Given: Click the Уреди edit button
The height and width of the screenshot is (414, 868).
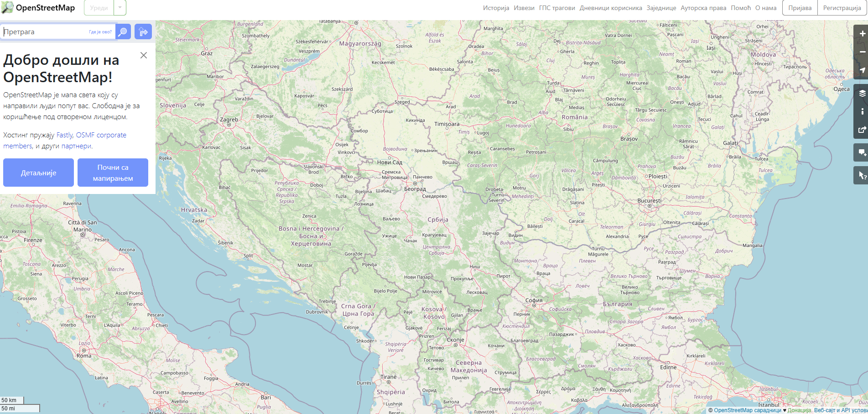Looking at the screenshot, I should 99,8.
